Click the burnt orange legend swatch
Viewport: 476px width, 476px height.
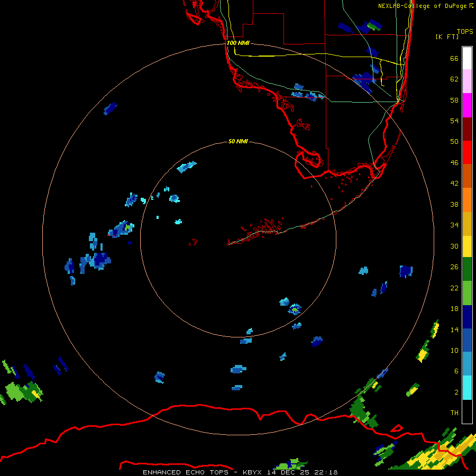coord(467,176)
